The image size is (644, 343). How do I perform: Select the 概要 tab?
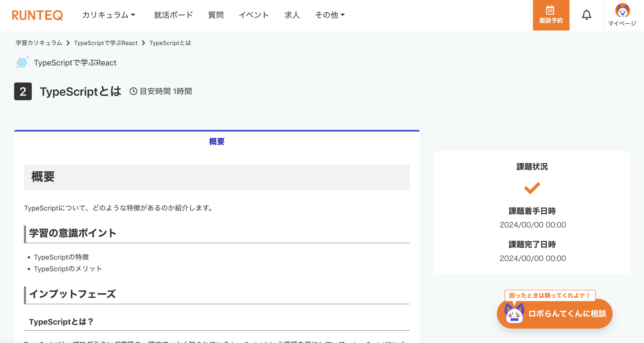click(x=217, y=141)
